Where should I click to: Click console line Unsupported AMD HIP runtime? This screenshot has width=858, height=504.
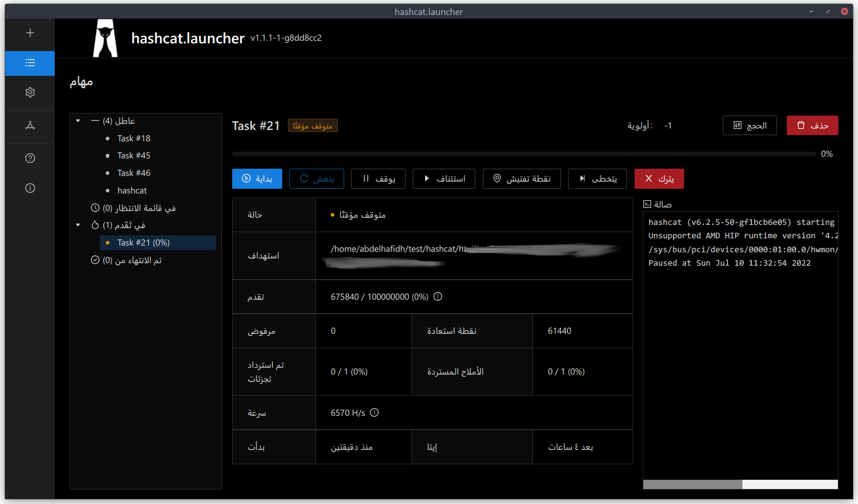coord(742,235)
